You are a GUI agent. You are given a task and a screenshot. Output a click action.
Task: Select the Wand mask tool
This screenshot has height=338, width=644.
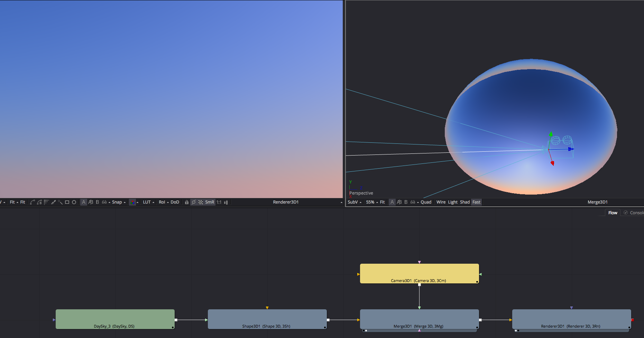click(60, 202)
